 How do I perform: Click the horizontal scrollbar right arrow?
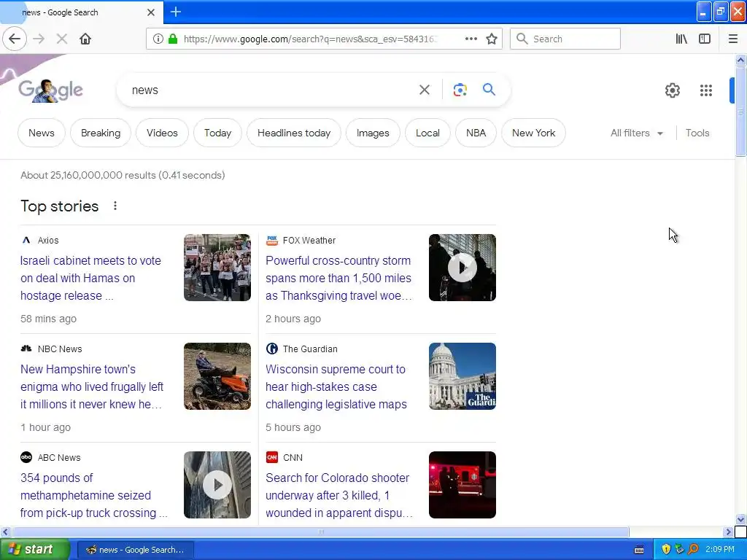728,532
